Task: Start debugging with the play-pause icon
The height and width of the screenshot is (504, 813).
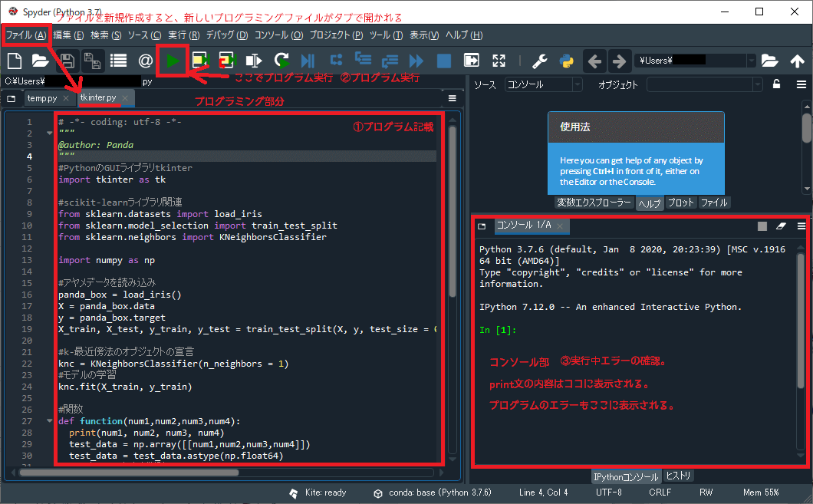Action: [x=308, y=61]
